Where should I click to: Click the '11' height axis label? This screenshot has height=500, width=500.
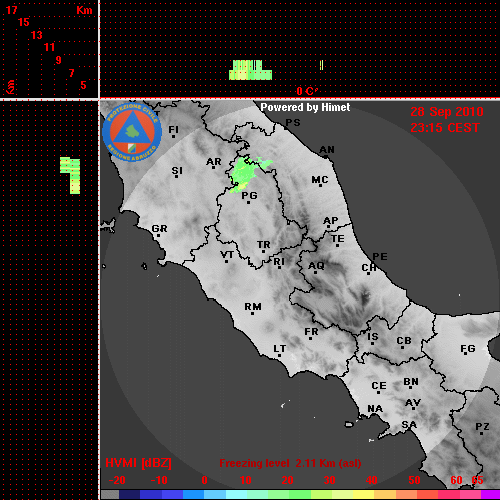(49, 47)
